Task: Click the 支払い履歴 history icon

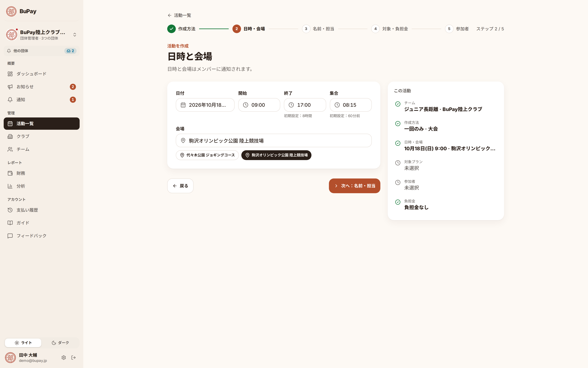Action: click(x=10, y=210)
